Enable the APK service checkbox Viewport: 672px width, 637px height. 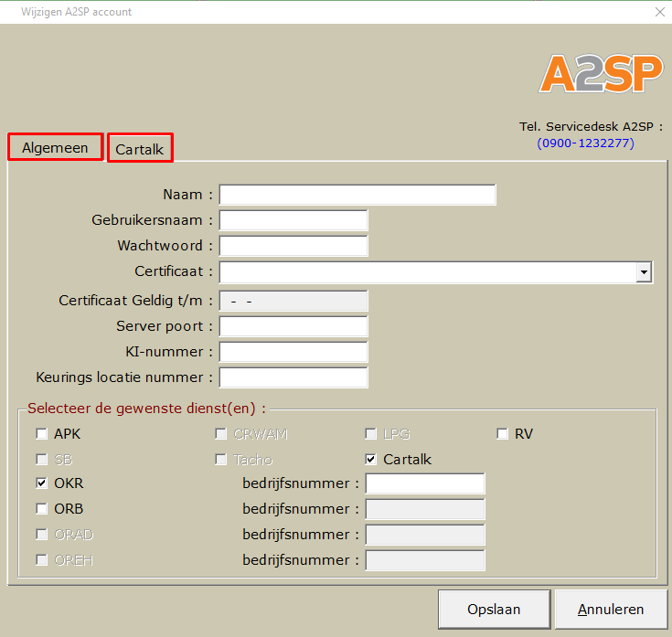[x=41, y=434]
